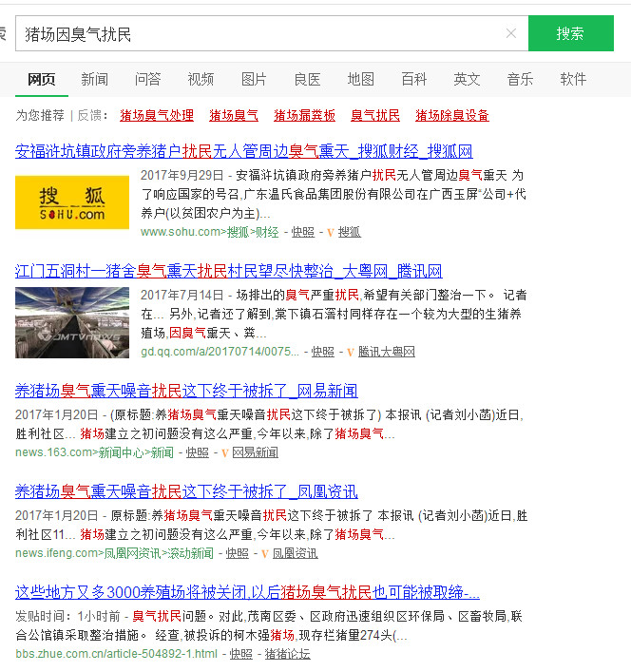Screen dimensions: 631x672
Task: Switch to the 软件 tab
Action: [573, 79]
